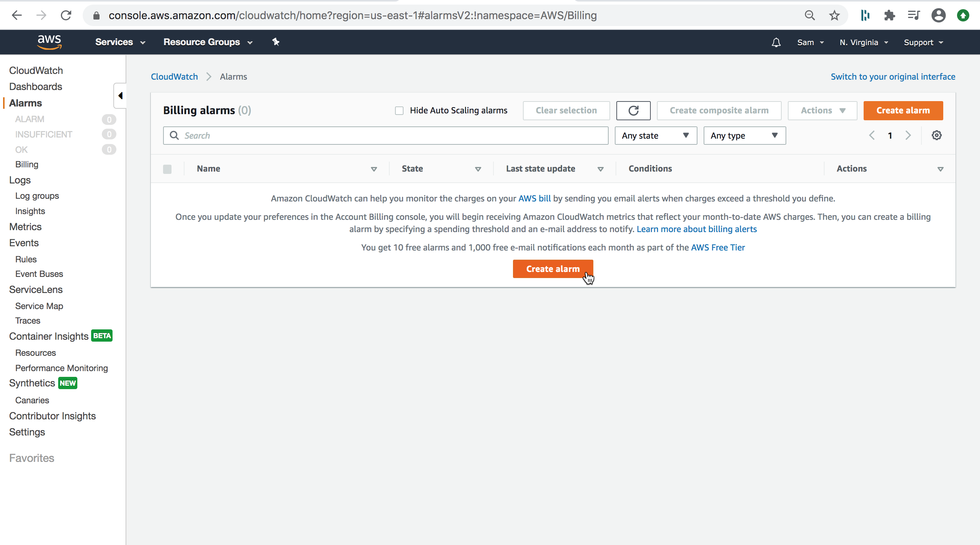
Task: Open Rules under Events
Action: coord(26,259)
